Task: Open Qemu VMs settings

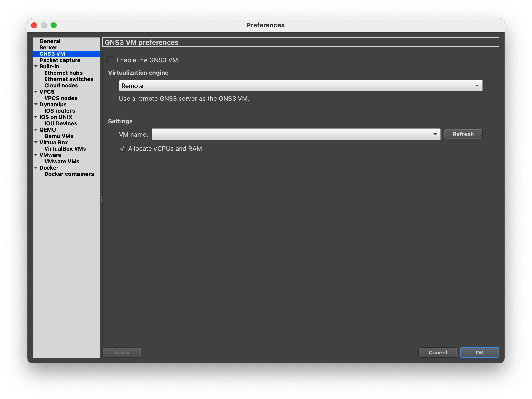Action: (x=59, y=136)
